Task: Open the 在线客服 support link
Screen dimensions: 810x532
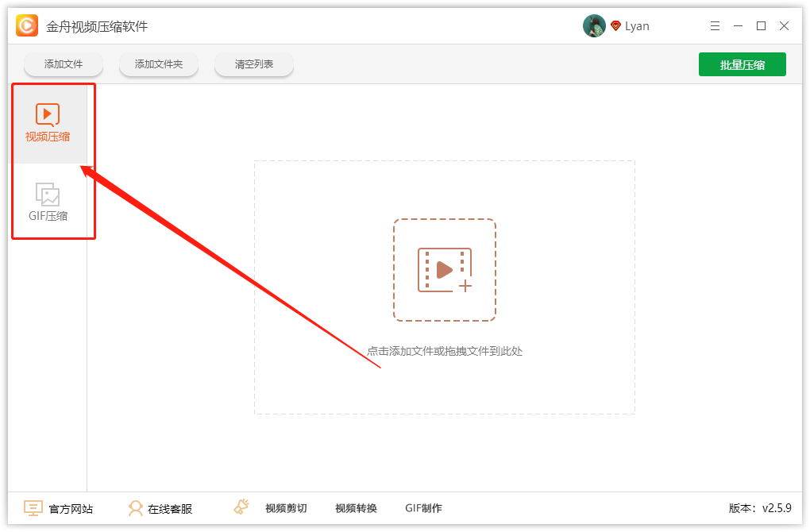Action: pyautogui.click(x=170, y=509)
